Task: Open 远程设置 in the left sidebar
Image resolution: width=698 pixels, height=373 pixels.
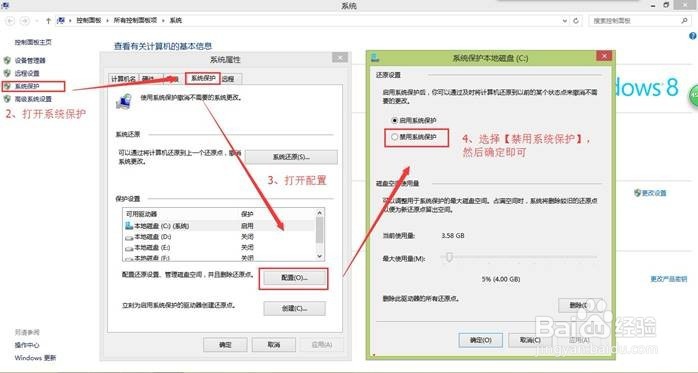Action: tap(27, 73)
